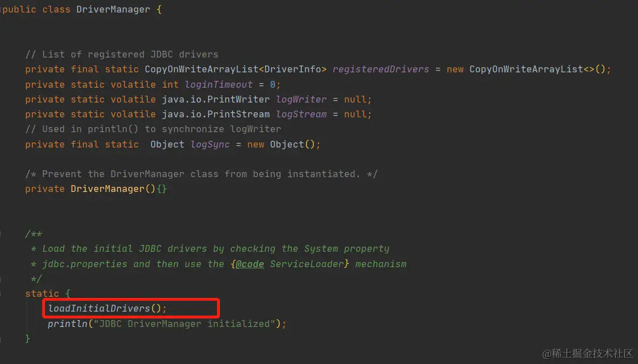Screen dimensions: 638x364
Task: Click the @code tag in the Javadoc
Action: point(250,264)
